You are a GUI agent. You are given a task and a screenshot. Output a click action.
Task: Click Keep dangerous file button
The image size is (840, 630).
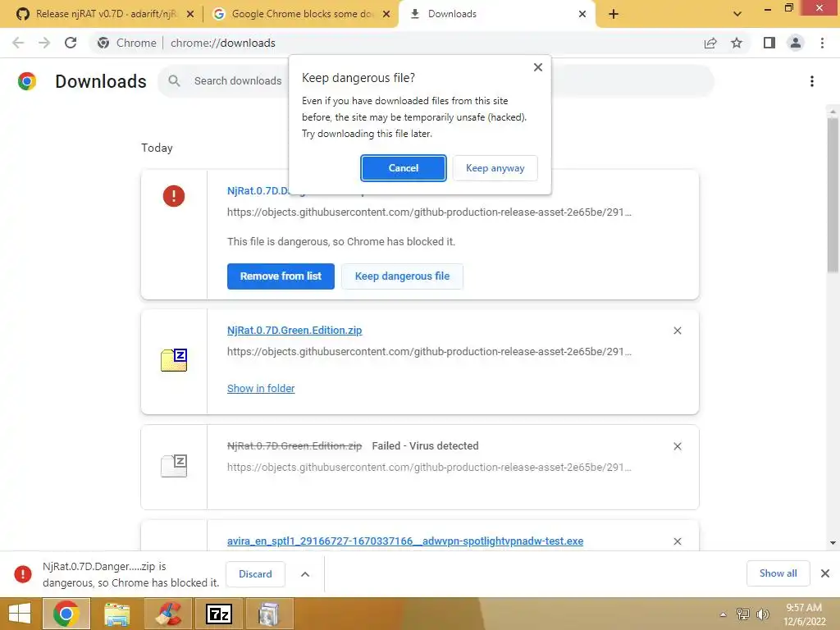tap(402, 276)
